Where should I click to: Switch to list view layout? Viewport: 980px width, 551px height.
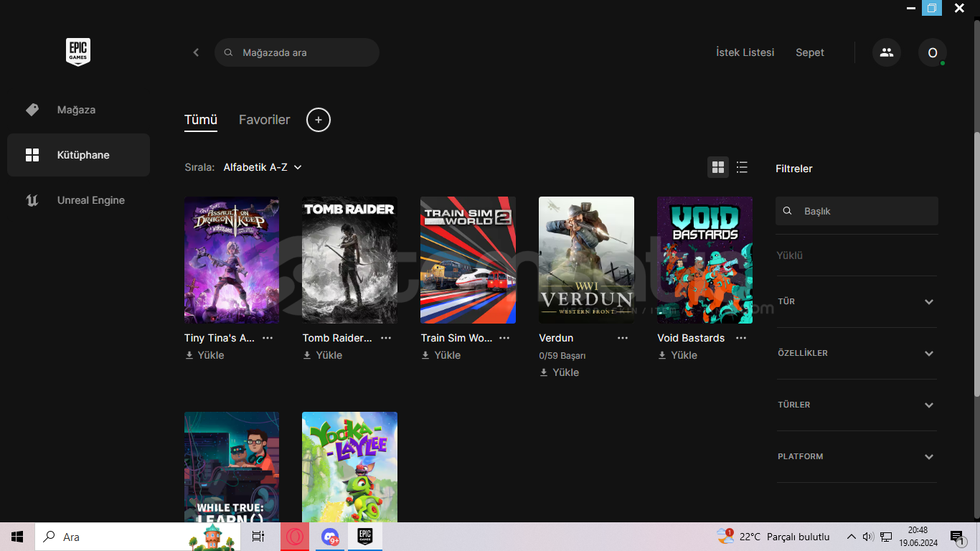(x=742, y=167)
